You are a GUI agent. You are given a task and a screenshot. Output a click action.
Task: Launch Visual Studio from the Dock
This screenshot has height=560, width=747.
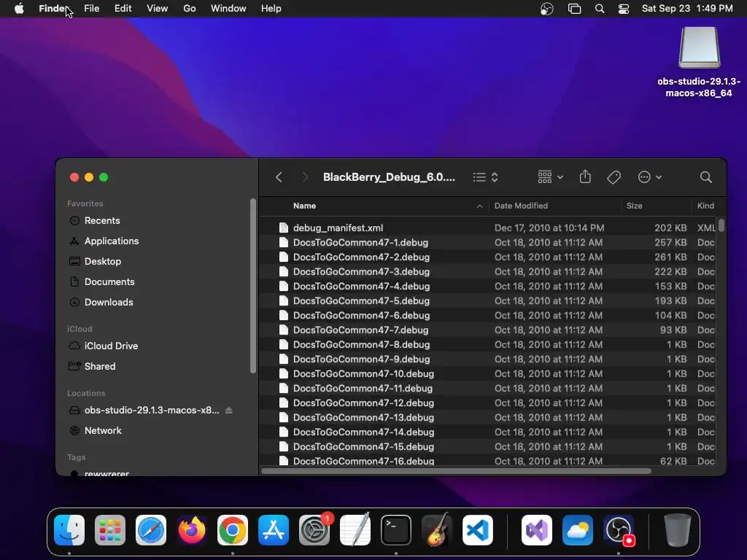point(537,530)
